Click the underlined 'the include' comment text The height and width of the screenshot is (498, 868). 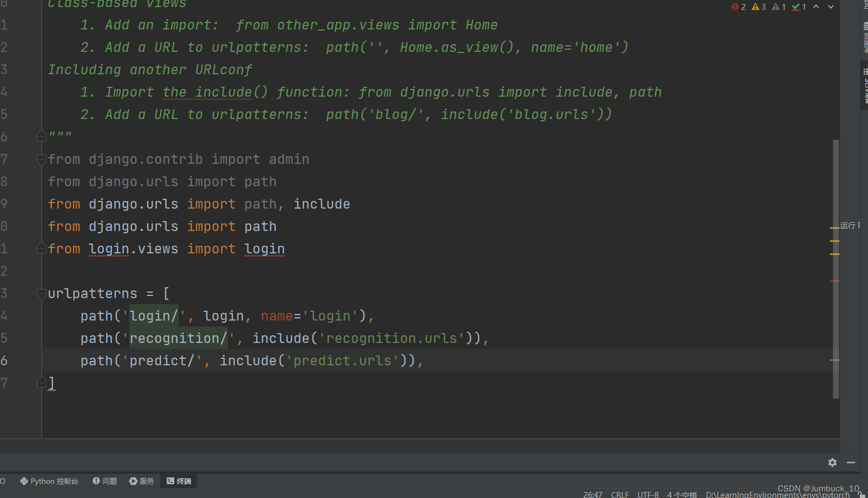point(208,92)
